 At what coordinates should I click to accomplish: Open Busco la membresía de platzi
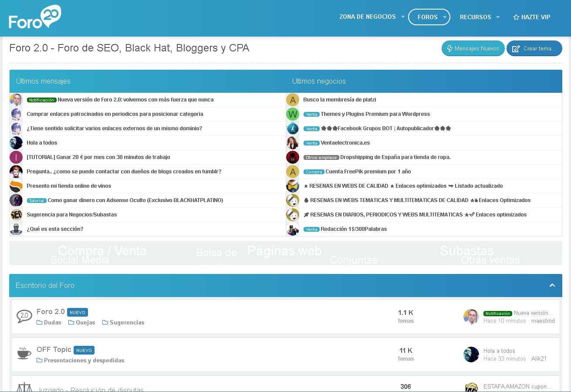click(339, 100)
